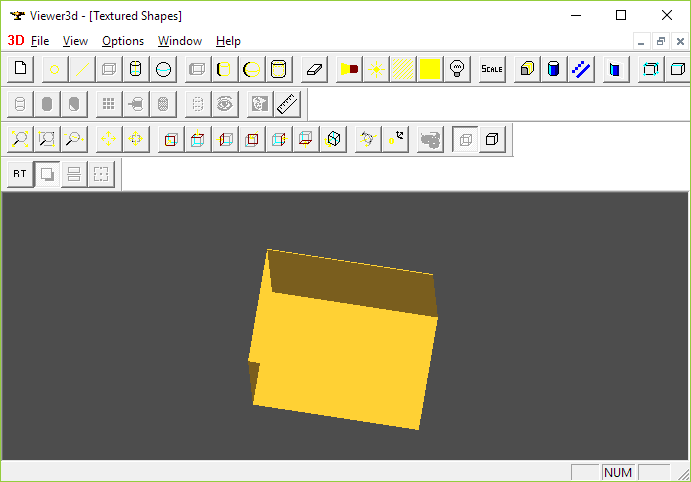Open the View menu
Screen dimensions: 691x482
coord(75,41)
